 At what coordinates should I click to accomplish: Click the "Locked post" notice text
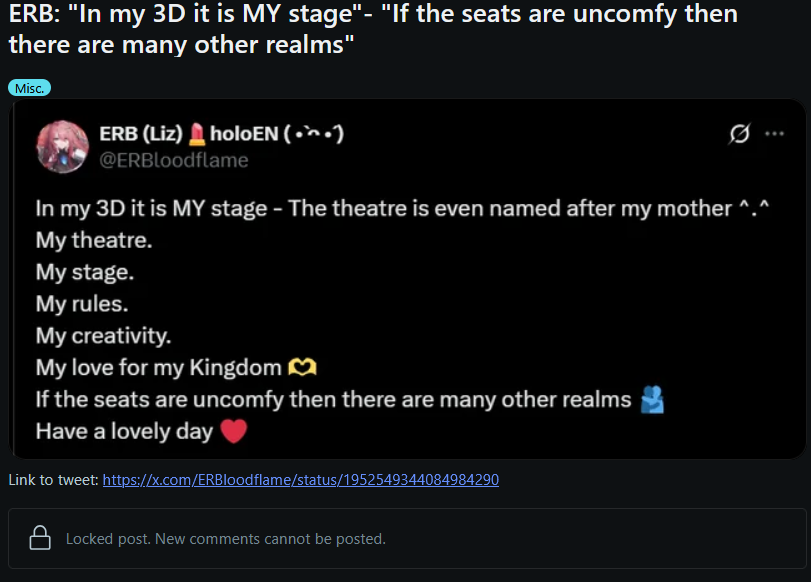coord(225,538)
